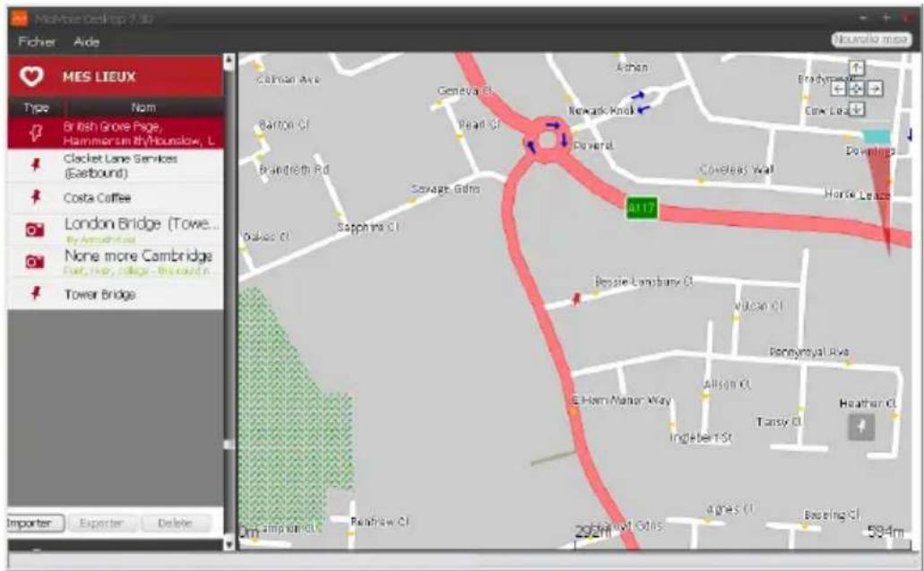Click the Sapphire Cl map label
924x571 pixels.
(368, 228)
